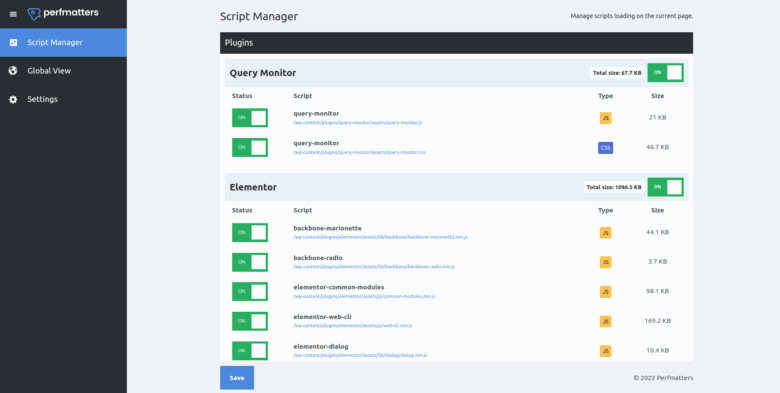Click the 3.7 KB size value

tap(658, 262)
